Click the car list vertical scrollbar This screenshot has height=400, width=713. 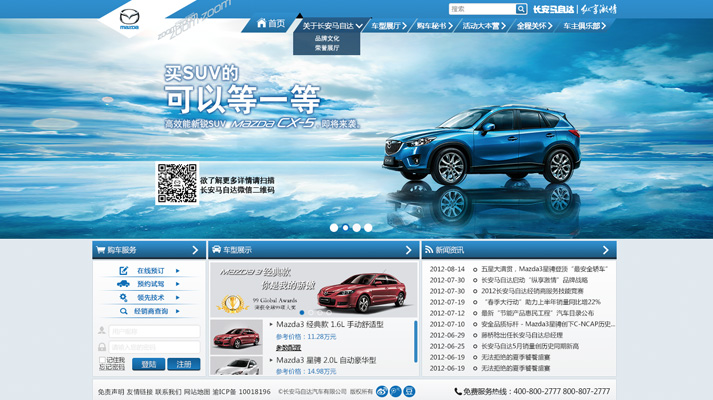[416, 342]
